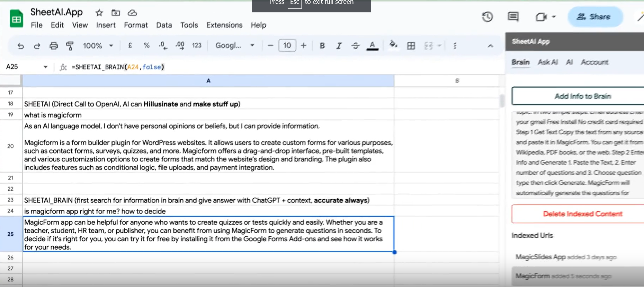Viewport: 644px width, 287px height.
Task: Open the font family dropdown
Action: 235,45
